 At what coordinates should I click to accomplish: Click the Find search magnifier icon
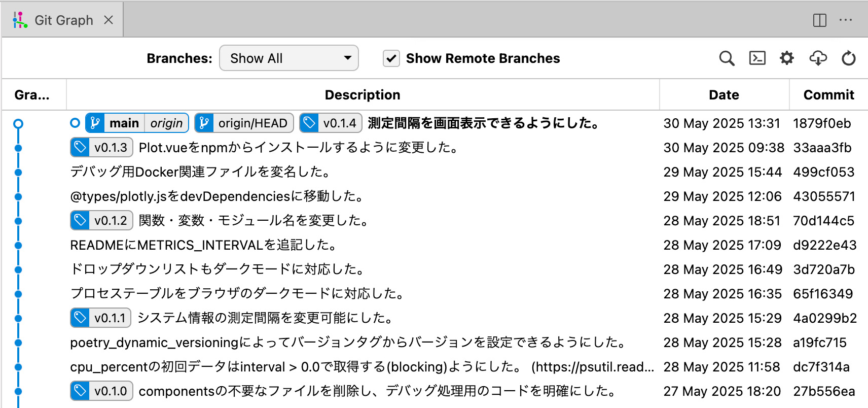(727, 58)
